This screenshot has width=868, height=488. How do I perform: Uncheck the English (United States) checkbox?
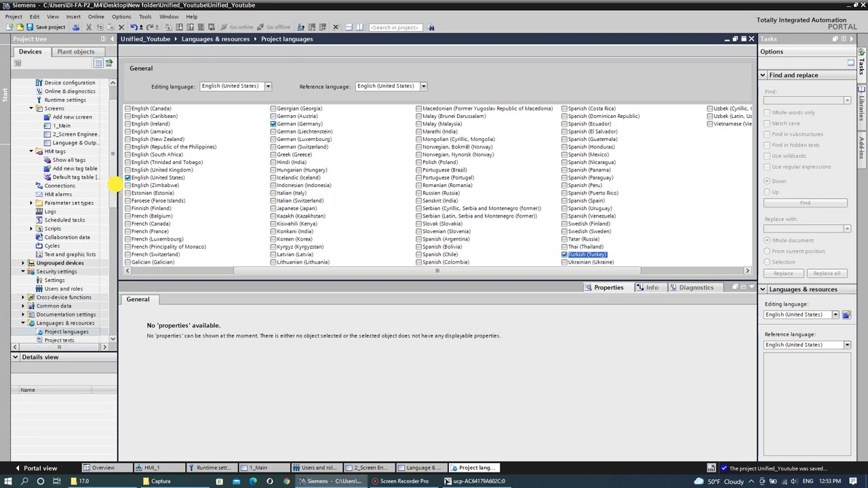[x=127, y=178]
